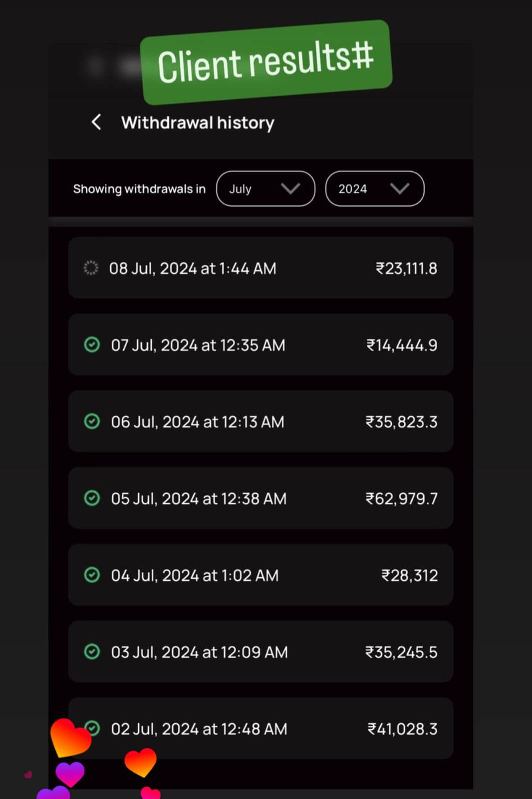This screenshot has width=532, height=799.
Task: Click green check icon for 03 Jul withdrawal
Action: click(x=92, y=652)
